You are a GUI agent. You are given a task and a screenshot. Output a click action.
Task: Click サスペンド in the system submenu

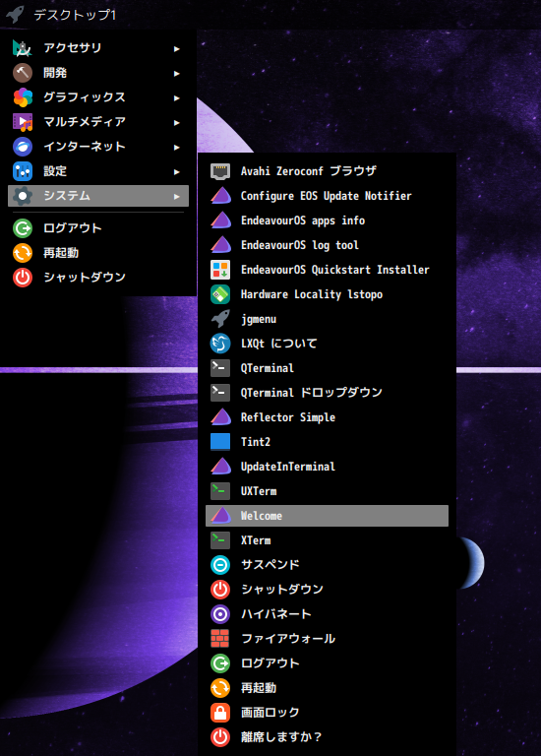point(327,565)
